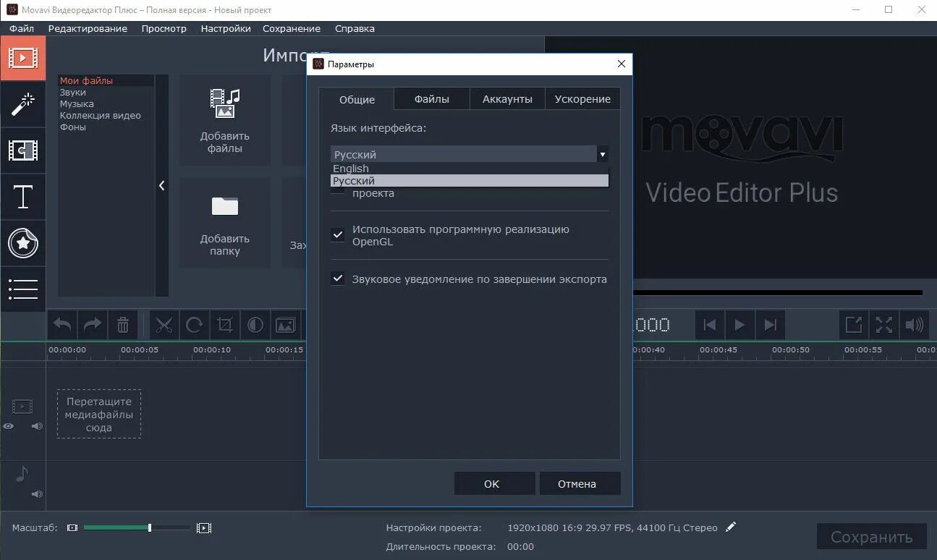Click the player volume speaker icon
The width and height of the screenshot is (937, 560).
915,325
